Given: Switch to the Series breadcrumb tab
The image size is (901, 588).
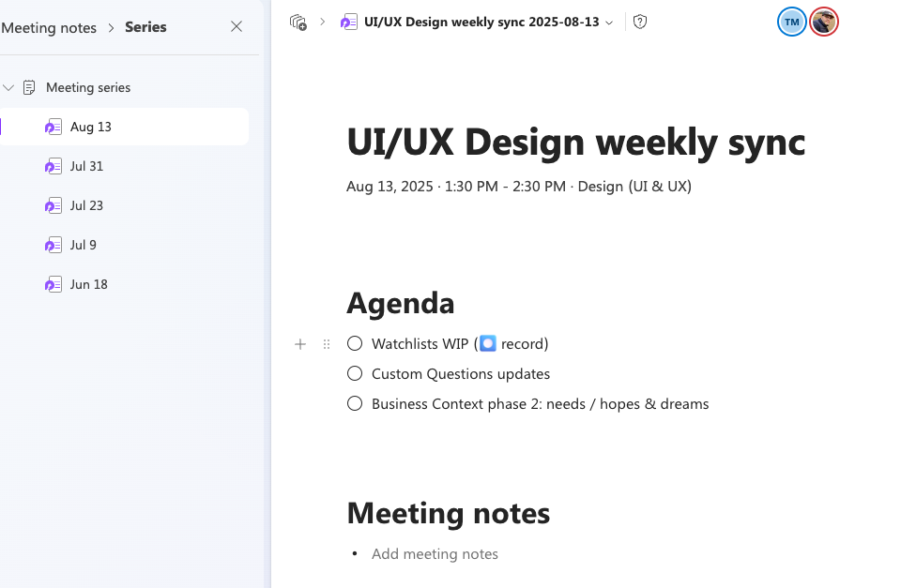Looking at the screenshot, I should coord(145,27).
